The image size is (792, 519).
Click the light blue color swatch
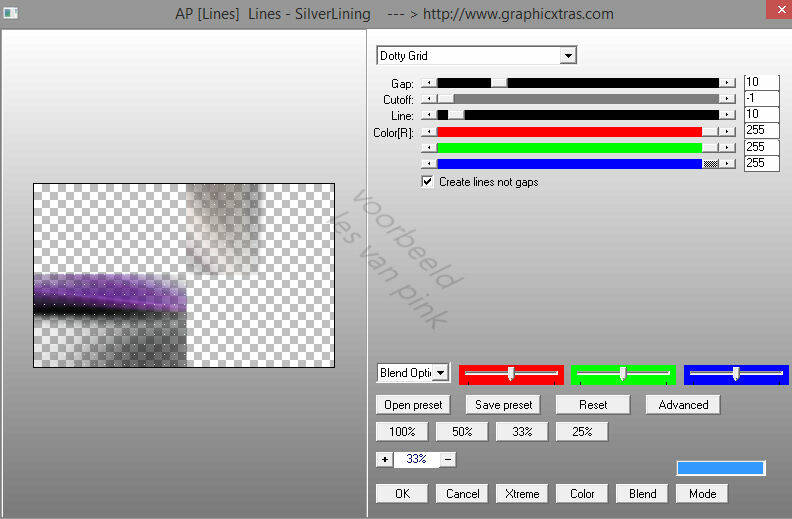click(x=721, y=468)
